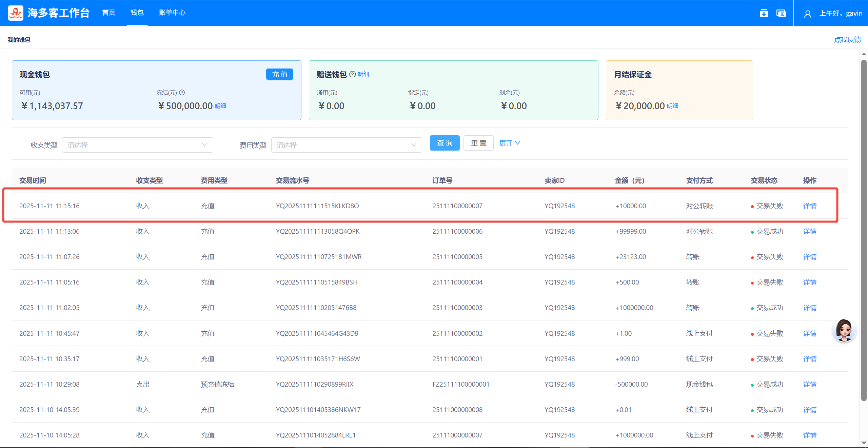
Task: Click the 查询 button
Action: [445, 143]
